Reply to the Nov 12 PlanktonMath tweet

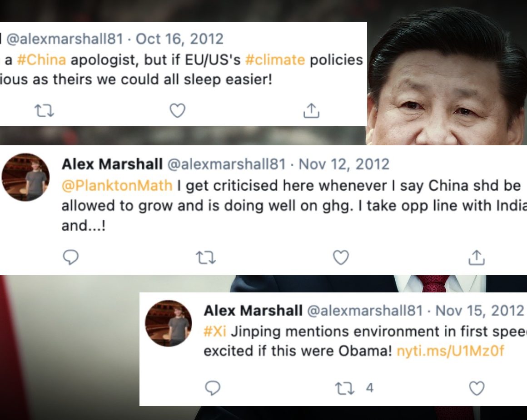[x=70, y=257]
